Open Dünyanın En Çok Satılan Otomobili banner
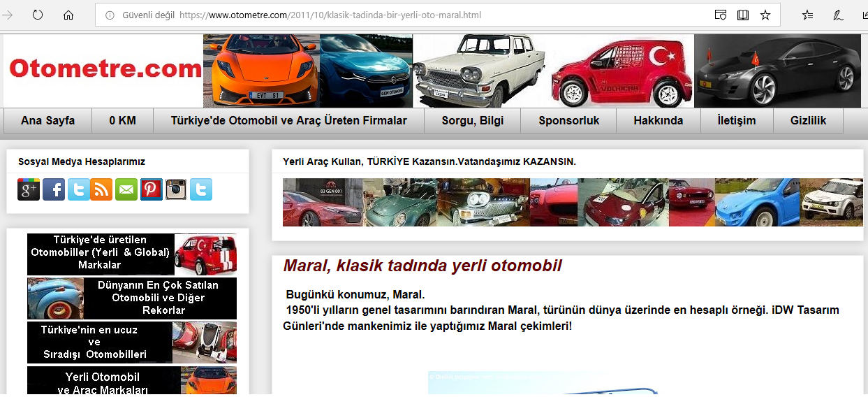868x404 pixels. 132,298
